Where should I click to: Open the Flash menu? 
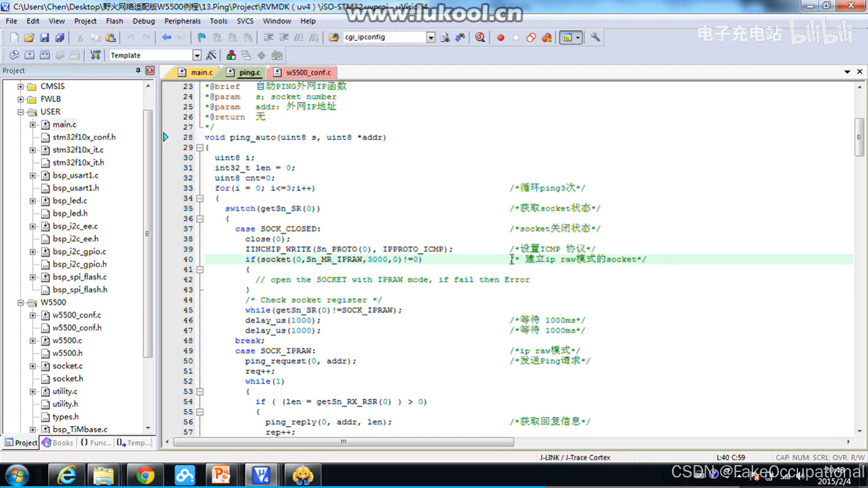114,21
